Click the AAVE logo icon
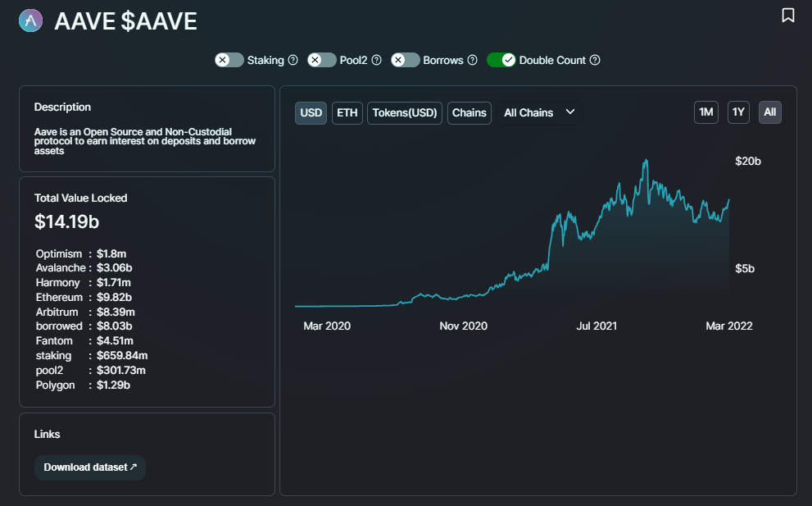The height and width of the screenshot is (506, 812). click(30, 21)
